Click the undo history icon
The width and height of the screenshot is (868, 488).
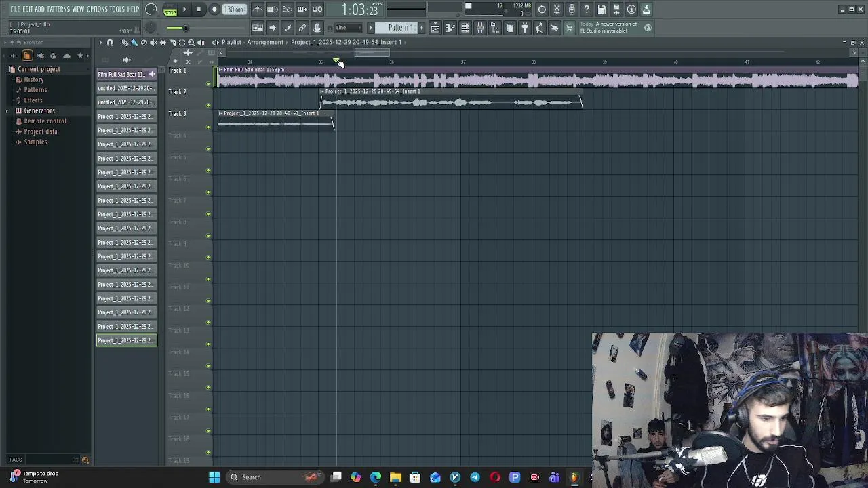coord(542,9)
